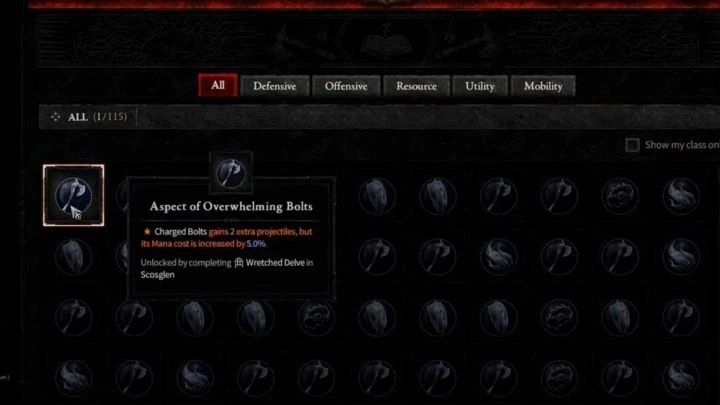Click the open book emblem in the header
This screenshot has height=405, width=720.
[x=386, y=45]
